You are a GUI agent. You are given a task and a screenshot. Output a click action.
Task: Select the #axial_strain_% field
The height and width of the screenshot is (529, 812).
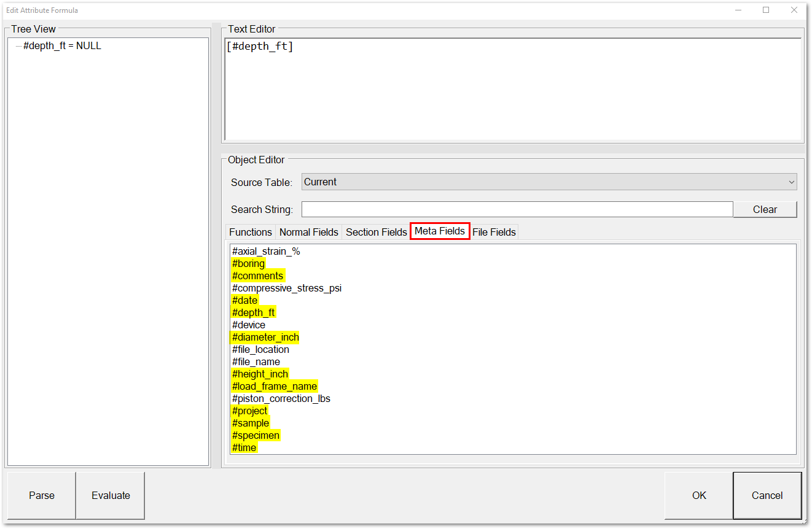pos(266,251)
